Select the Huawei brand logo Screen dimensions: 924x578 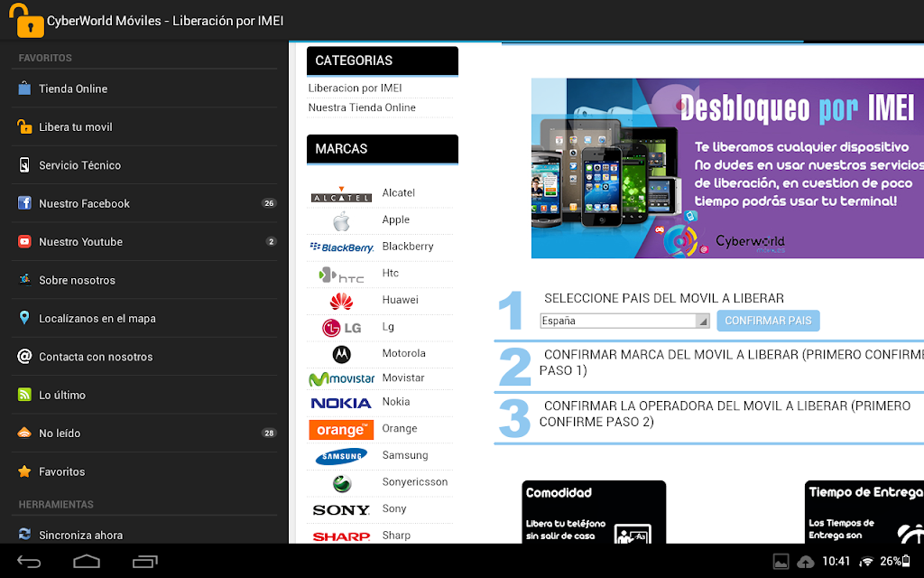[341, 302]
